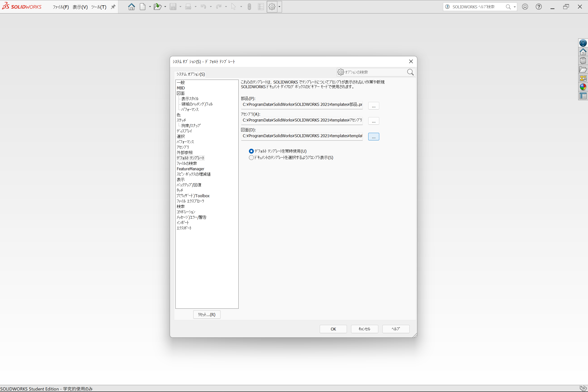Select the システム オプション(S) tab

[x=191, y=74]
